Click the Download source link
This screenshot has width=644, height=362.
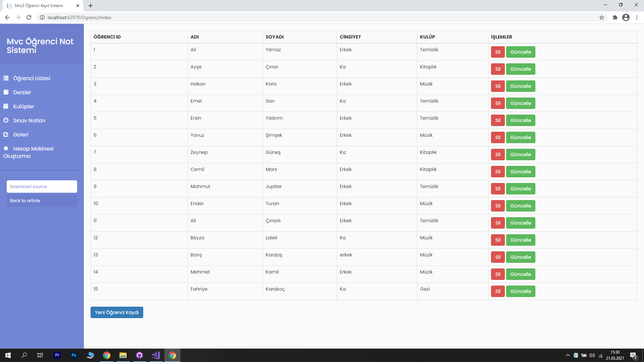coord(42,187)
